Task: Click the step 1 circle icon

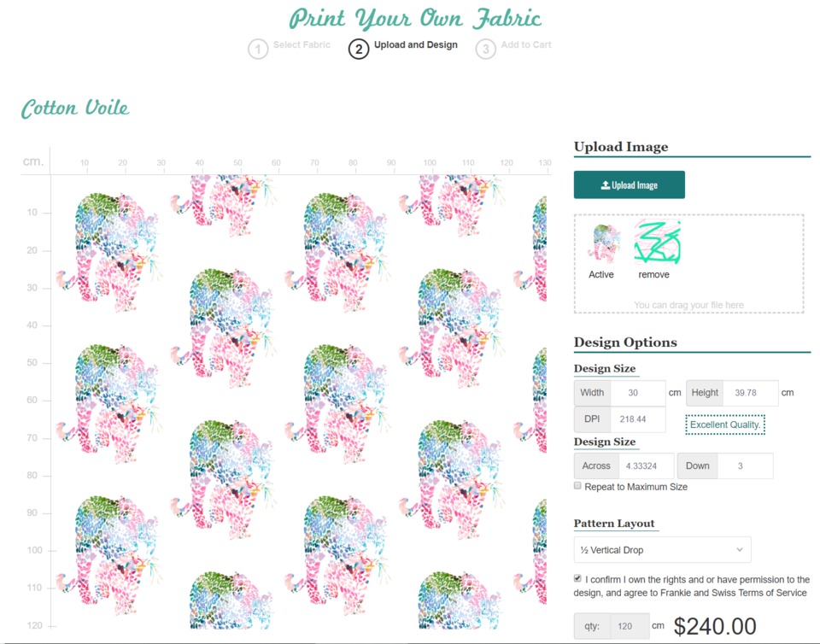Action: [x=258, y=50]
